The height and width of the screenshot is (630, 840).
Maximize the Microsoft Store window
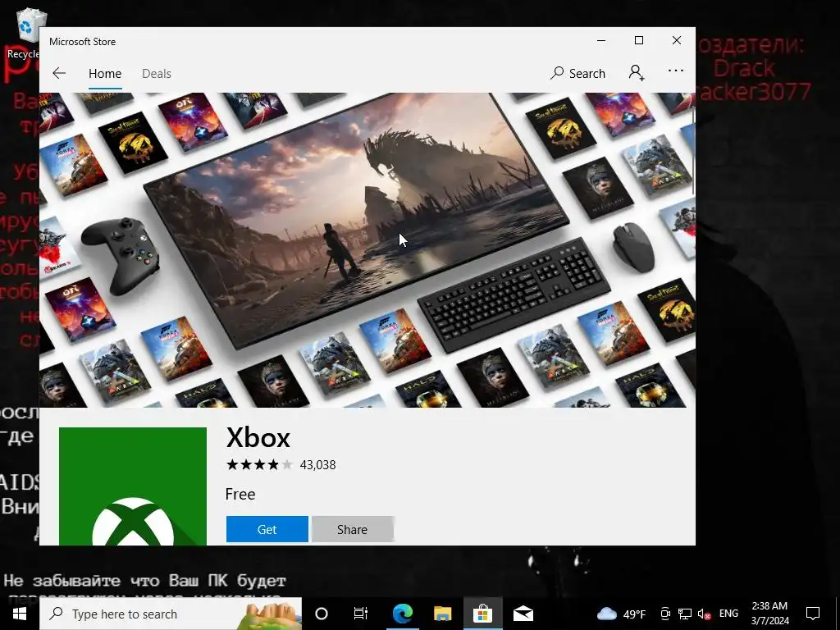(638, 41)
